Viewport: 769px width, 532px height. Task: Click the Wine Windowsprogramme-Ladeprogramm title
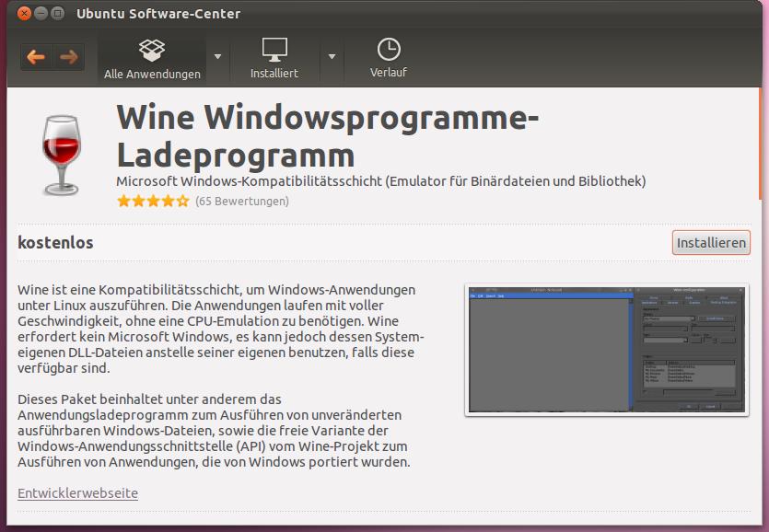point(328,136)
